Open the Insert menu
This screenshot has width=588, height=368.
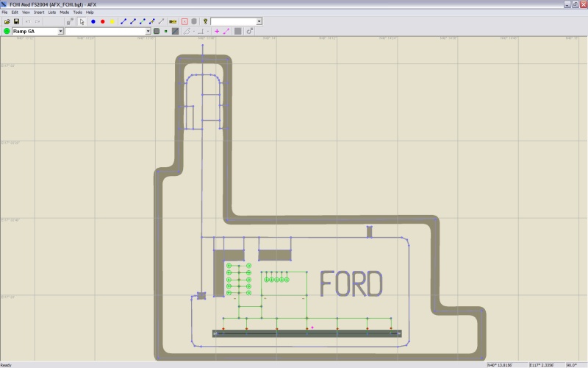(x=39, y=13)
